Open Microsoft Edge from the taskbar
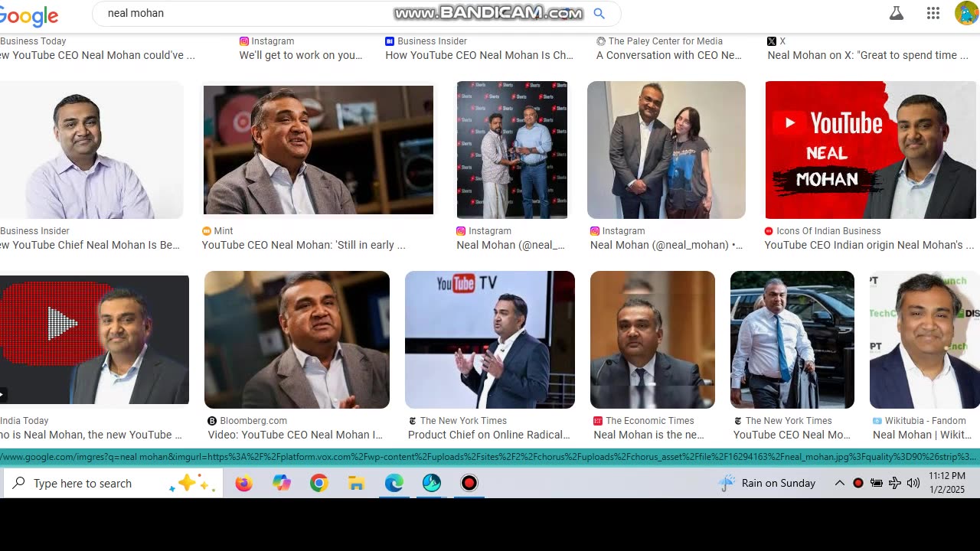Viewport: 980px width, 551px height. pos(394,483)
